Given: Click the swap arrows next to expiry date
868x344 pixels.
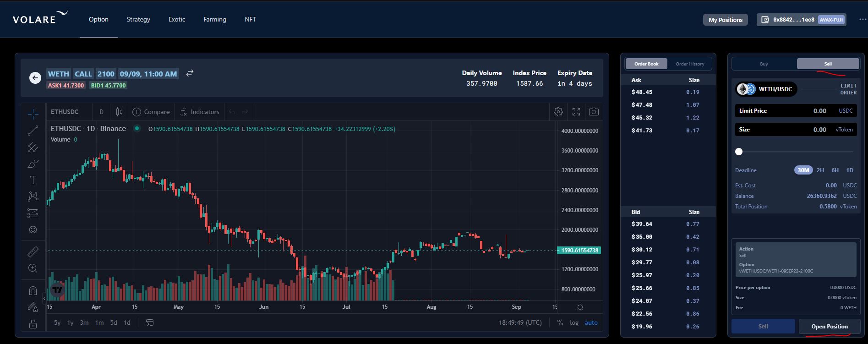Looking at the screenshot, I should [x=190, y=73].
